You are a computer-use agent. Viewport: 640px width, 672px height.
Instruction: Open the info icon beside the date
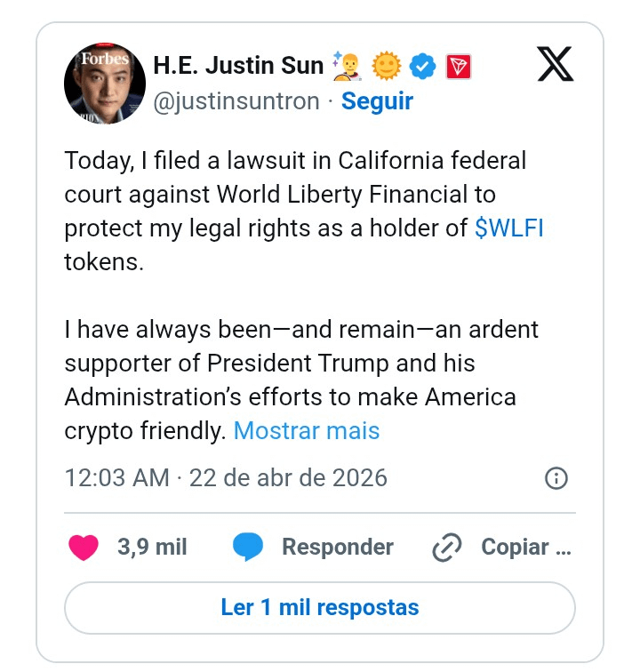pyautogui.click(x=556, y=479)
